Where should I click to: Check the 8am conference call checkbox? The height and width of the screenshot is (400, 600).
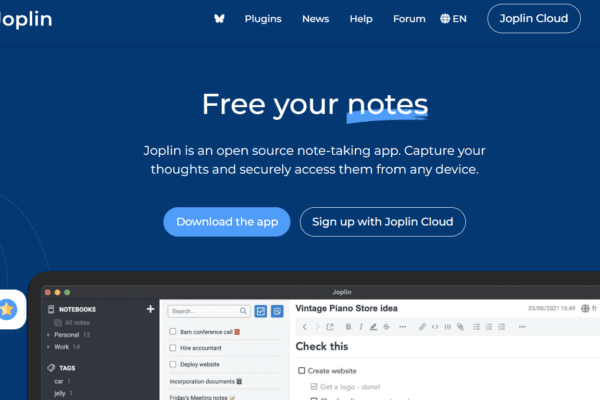[173, 331]
